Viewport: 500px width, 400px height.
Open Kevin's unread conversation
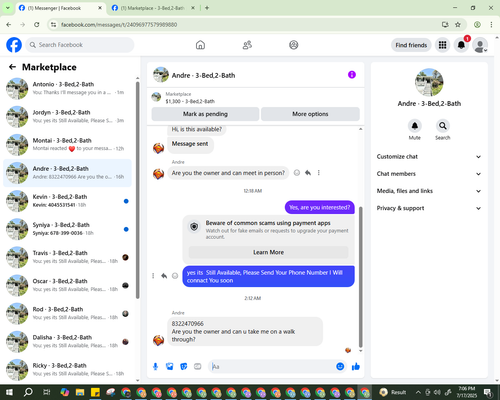click(x=67, y=201)
